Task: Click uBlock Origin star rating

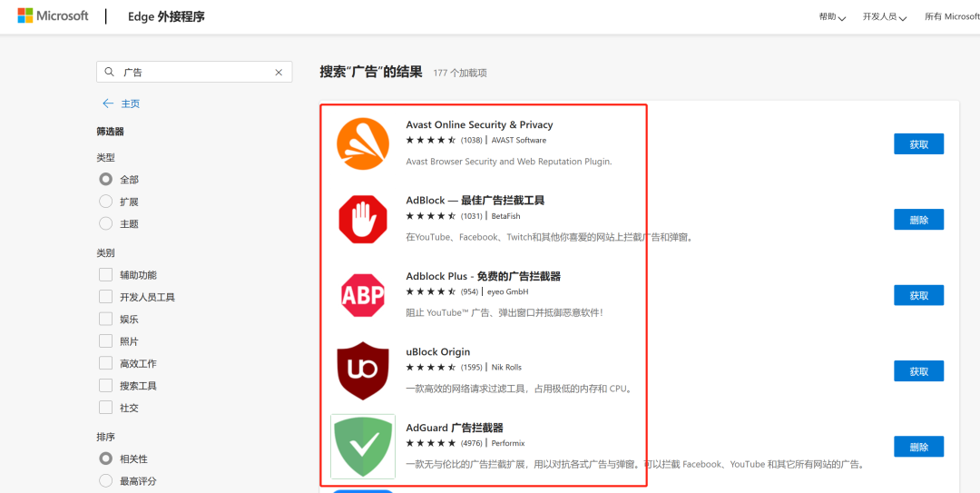Action: click(431, 367)
